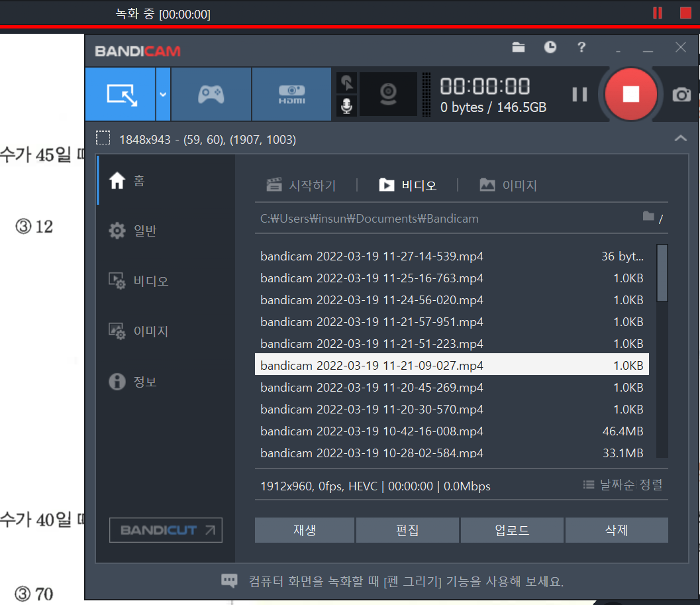The image size is (700, 605).
Task: Stop recording with big red button
Action: 630,94
